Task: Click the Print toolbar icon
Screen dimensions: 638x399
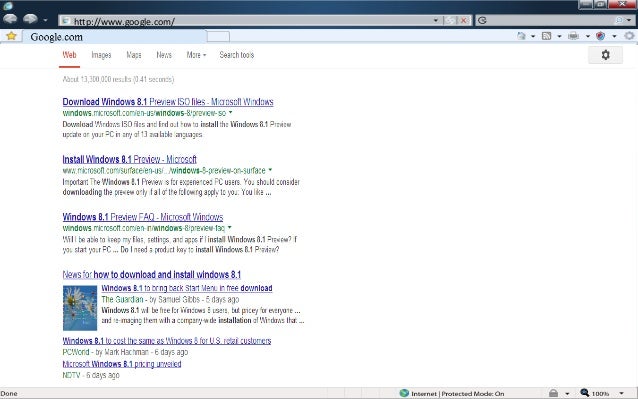Action: pyautogui.click(x=573, y=36)
